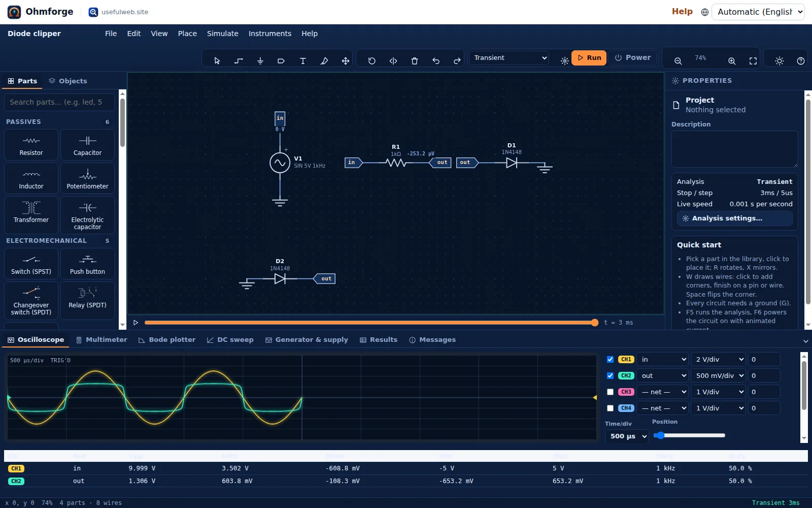Enable oscilloscope CH3 checkbox
This screenshot has height=508, width=812.
tap(610, 392)
